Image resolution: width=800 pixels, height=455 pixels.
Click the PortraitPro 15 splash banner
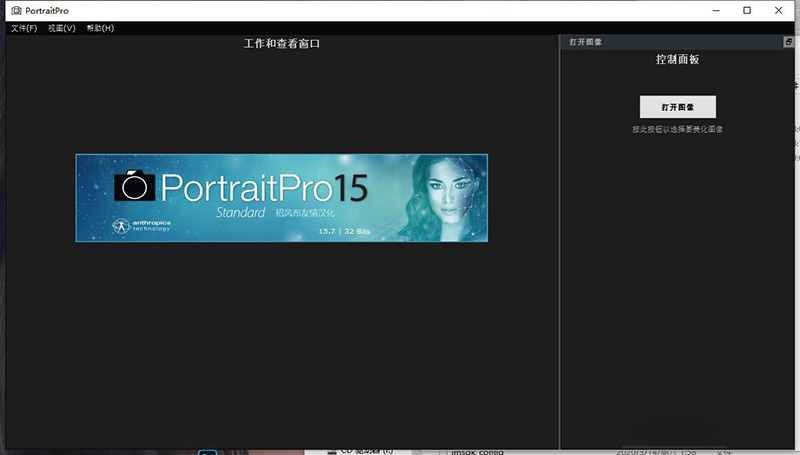click(x=282, y=198)
